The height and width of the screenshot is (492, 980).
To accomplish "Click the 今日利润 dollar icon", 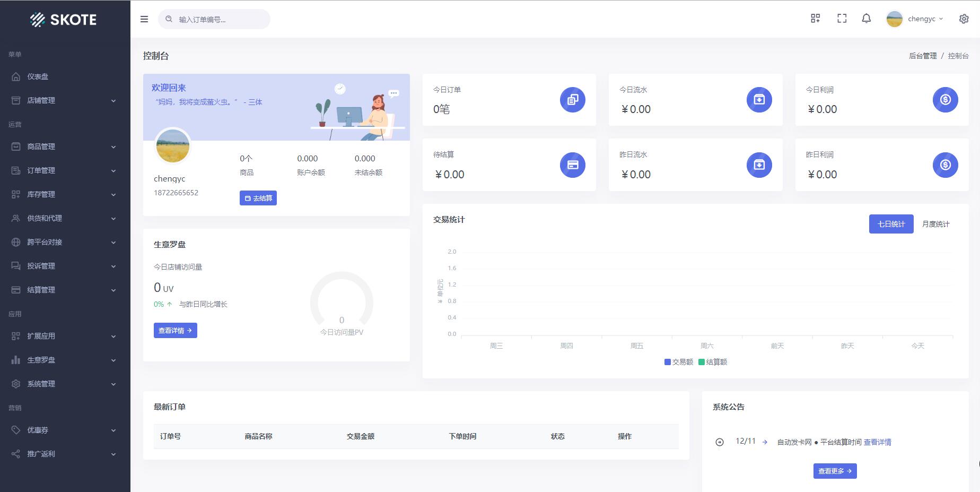I will [x=945, y=100].
